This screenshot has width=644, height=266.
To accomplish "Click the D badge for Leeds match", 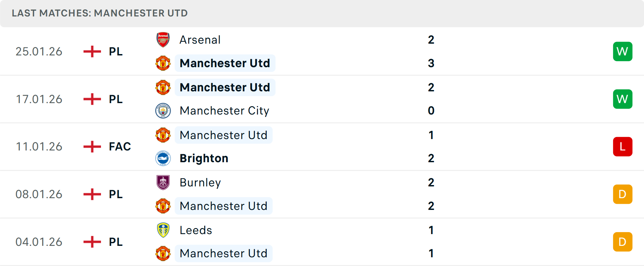I will [622, 242].
